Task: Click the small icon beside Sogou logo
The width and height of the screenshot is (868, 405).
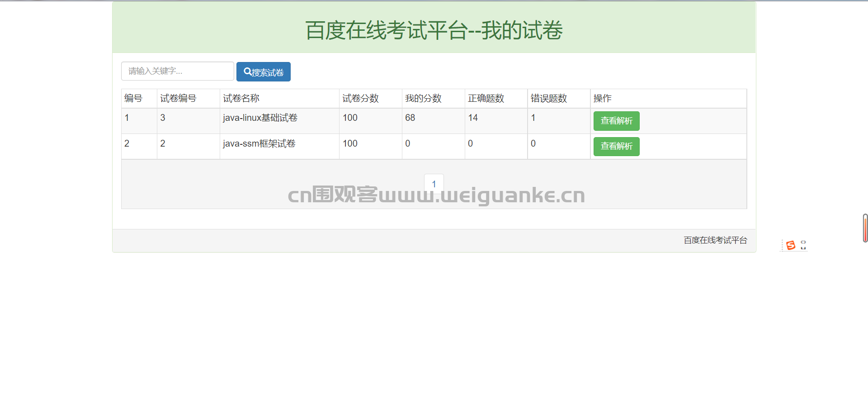Action: coord(803,245)
